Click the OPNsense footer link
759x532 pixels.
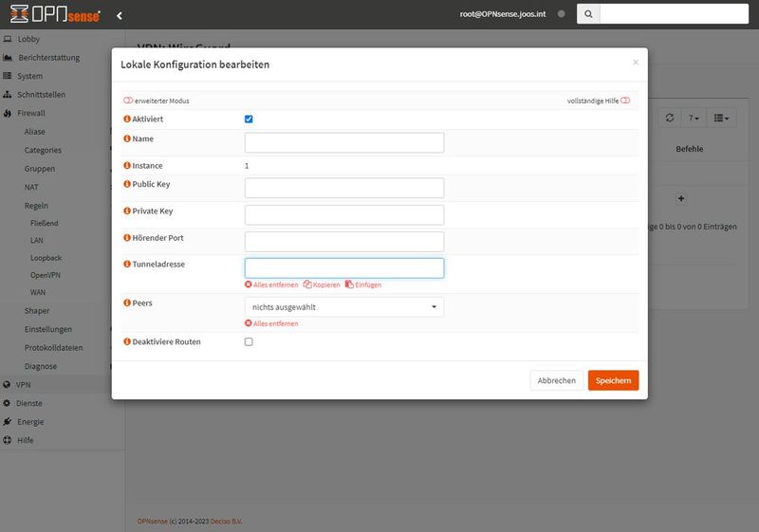153,522
